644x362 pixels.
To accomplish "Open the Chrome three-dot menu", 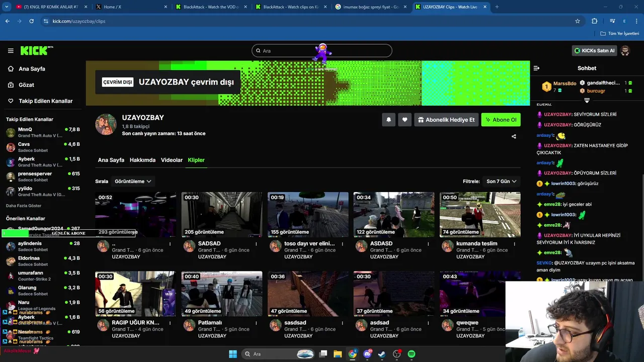I will 636,21.
